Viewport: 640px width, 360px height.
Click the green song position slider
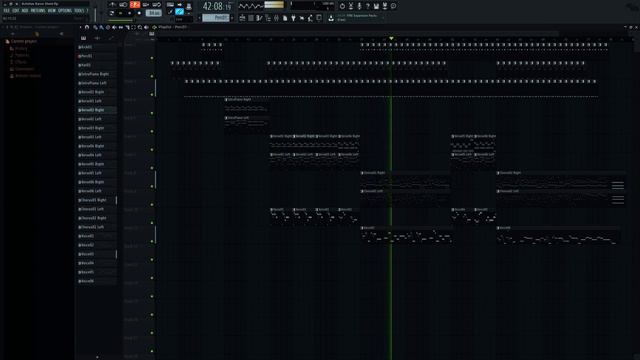pyautogui.click(x=121, y=20)
